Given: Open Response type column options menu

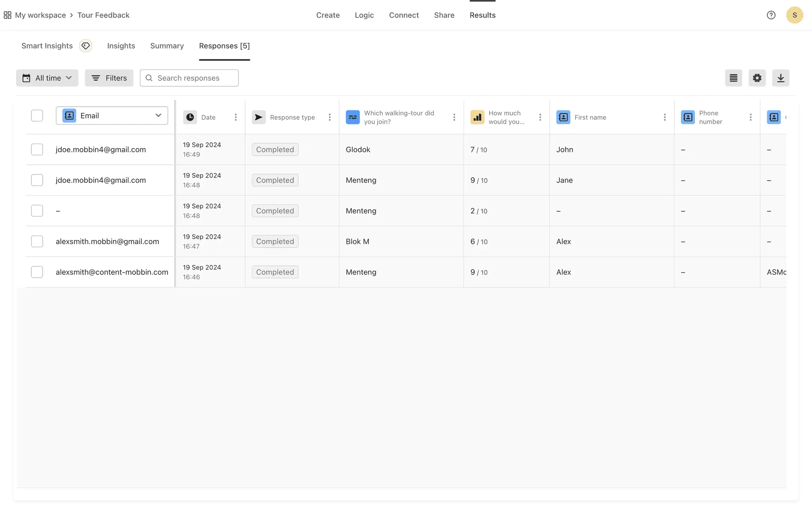Looking at the screenshot, I should click(x=329, y=117).
